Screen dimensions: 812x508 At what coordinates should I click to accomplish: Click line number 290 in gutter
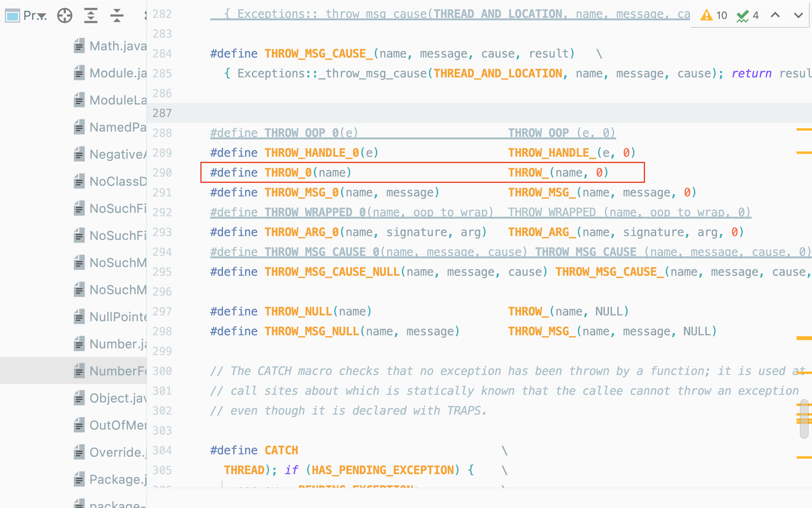[x=162, y=173]
